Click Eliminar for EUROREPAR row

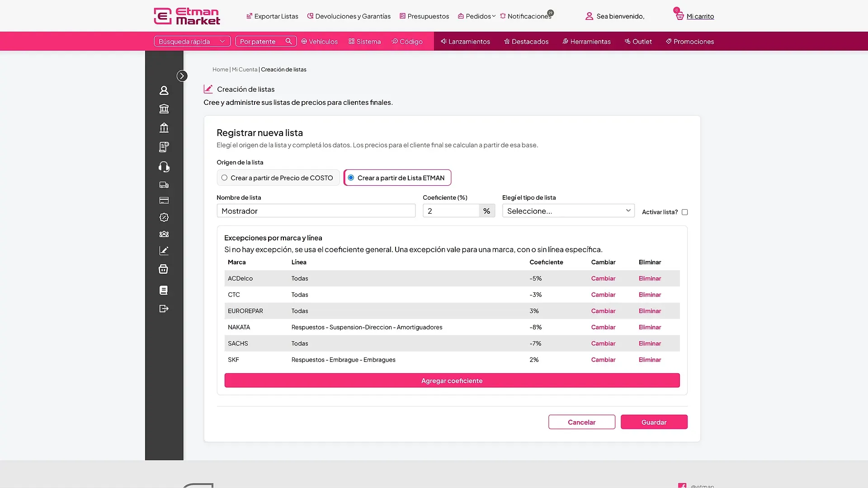(x=650, y=311)
